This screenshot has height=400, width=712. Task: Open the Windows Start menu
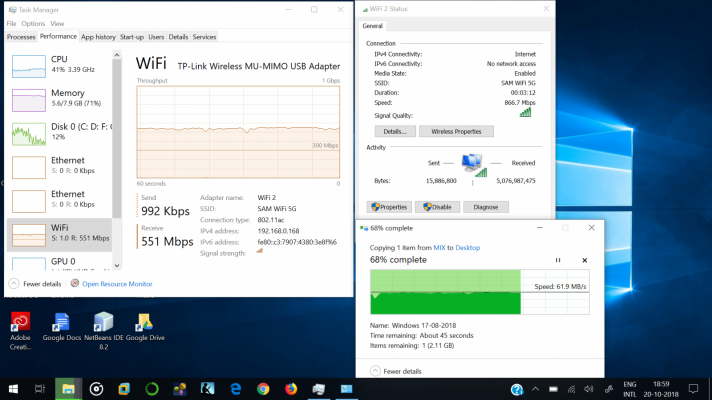pyautogui.click(x=13, y=389)
